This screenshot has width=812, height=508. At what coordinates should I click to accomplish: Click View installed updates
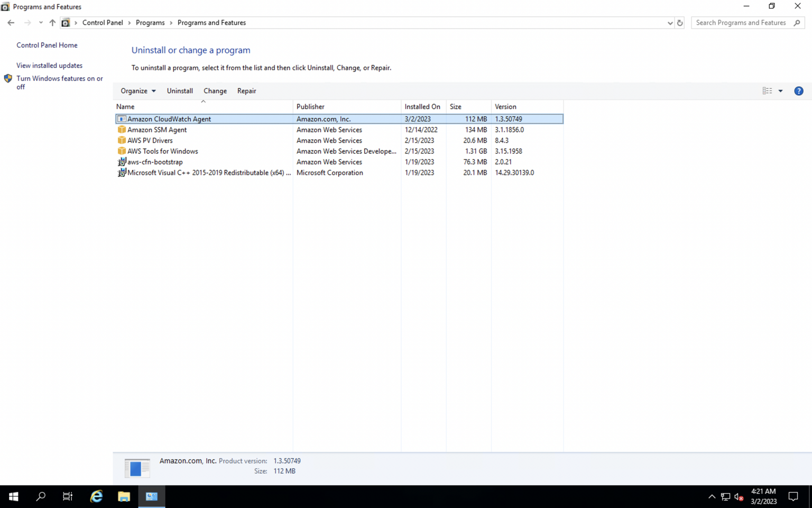click(x=49, y=65)
